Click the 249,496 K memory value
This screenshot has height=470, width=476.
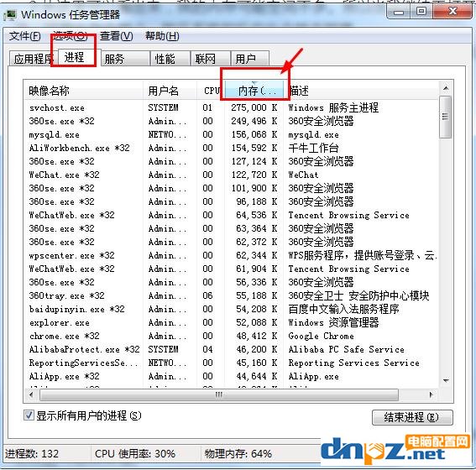click(x=254, y=121)
